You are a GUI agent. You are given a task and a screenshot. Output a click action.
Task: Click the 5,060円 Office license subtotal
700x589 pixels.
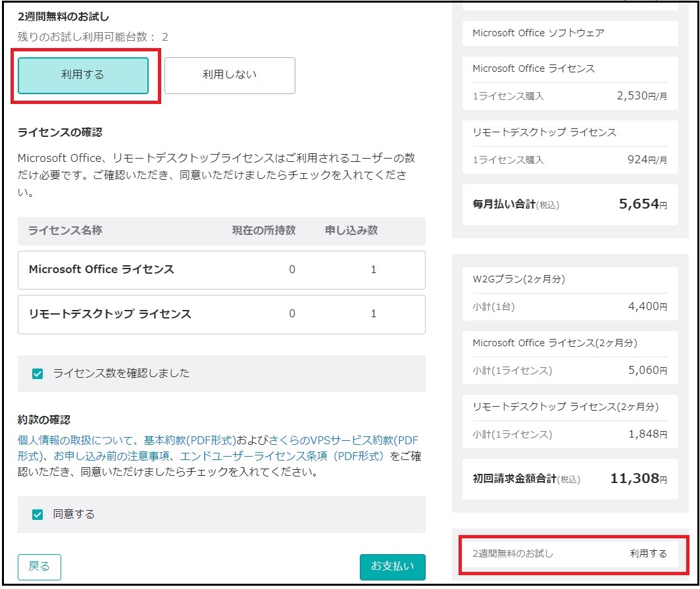click(x=647, y=371)
